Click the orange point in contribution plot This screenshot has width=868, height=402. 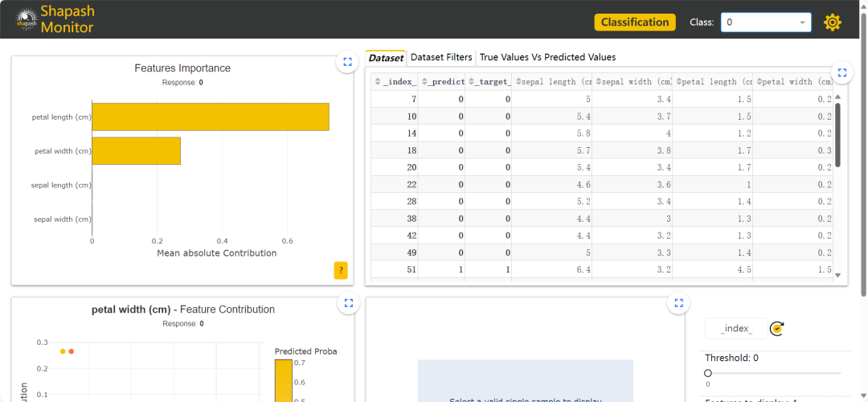click(72, 351)
